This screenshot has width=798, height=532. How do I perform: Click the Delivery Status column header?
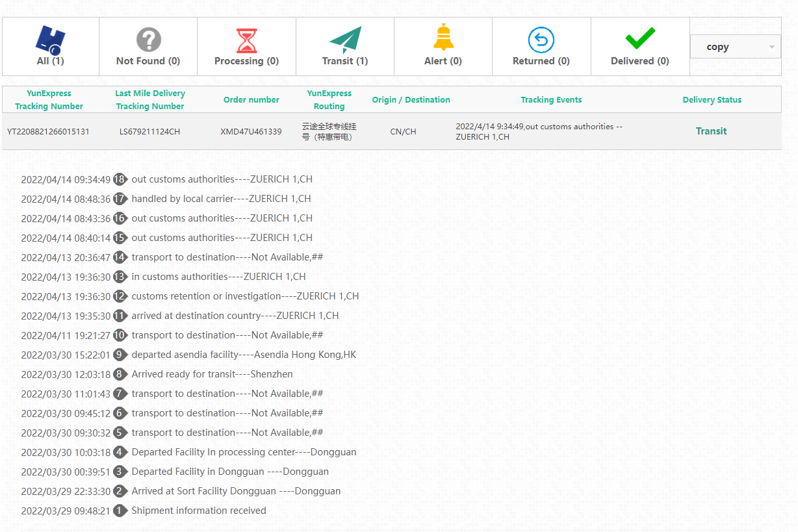tap(712, 100)
